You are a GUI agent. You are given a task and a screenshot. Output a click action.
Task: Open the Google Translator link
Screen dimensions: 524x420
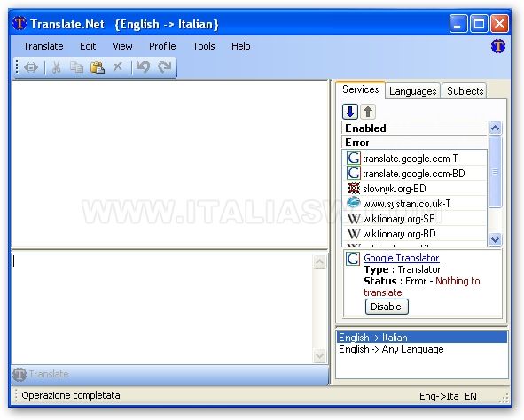pos(402,258)
